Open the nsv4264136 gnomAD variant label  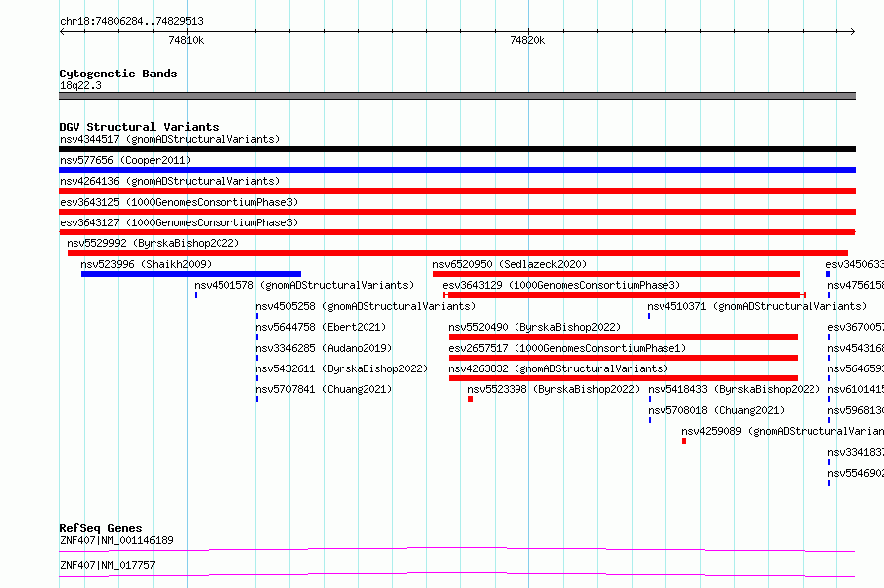170,181
